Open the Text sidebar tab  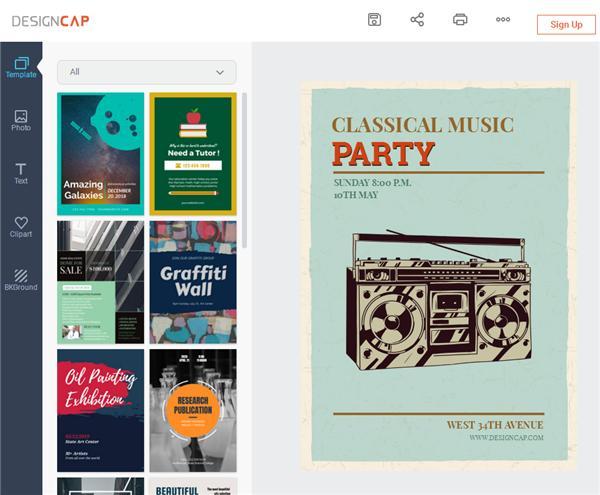(21, 174)
